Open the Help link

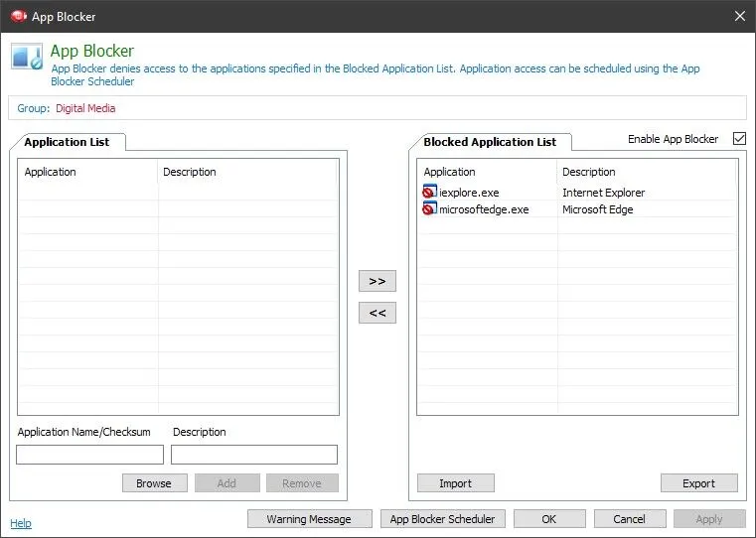pos(21,523)
